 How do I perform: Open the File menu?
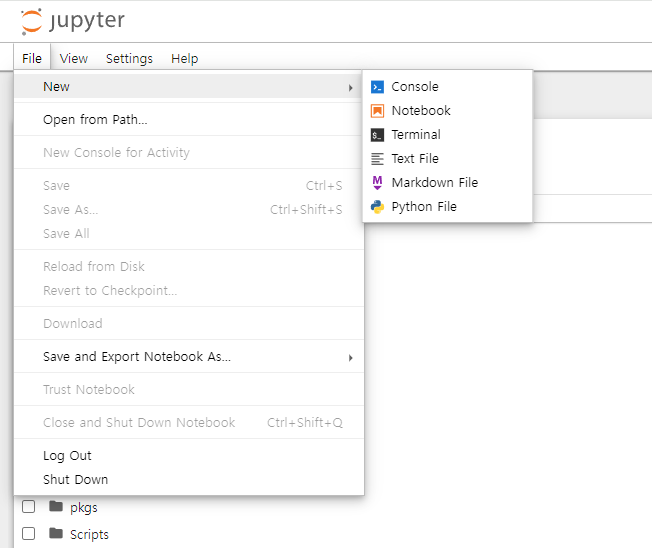coord(32,58)
